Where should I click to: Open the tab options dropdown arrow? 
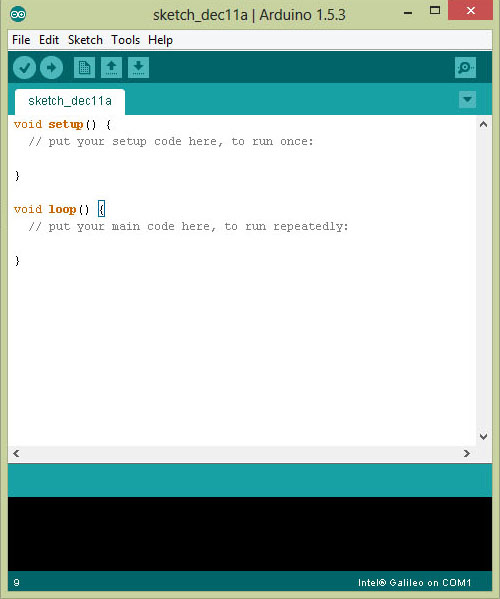coord(467,99)
